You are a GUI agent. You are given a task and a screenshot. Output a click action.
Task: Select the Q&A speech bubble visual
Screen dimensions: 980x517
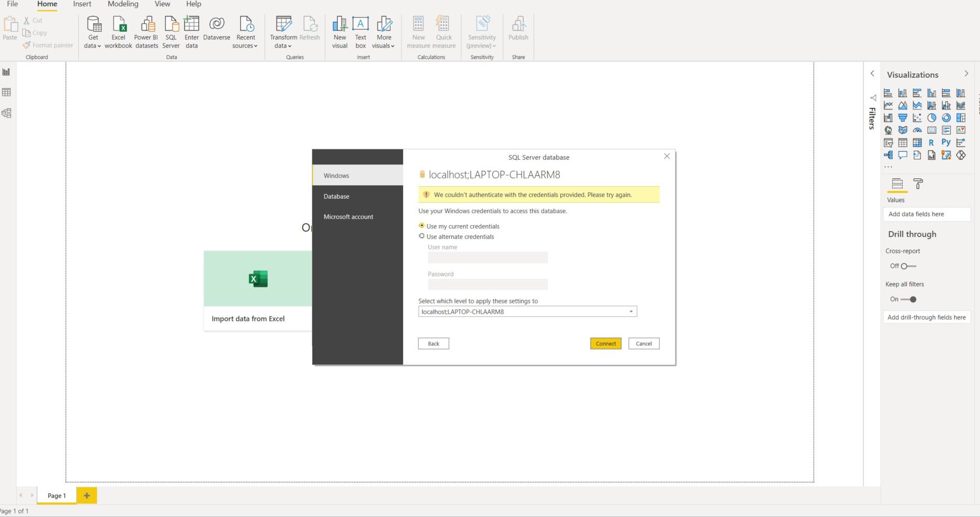pos(903,155)
